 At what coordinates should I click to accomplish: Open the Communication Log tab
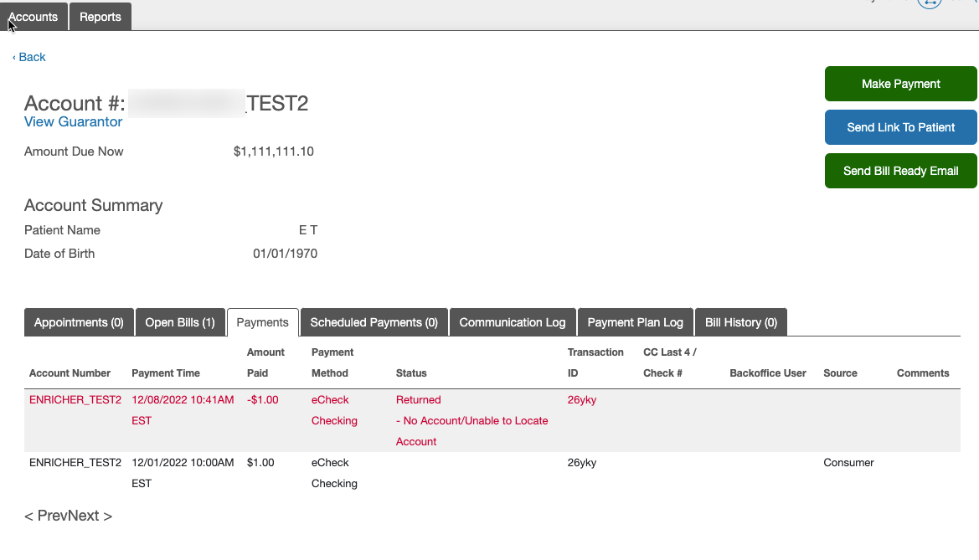(513, 322)
